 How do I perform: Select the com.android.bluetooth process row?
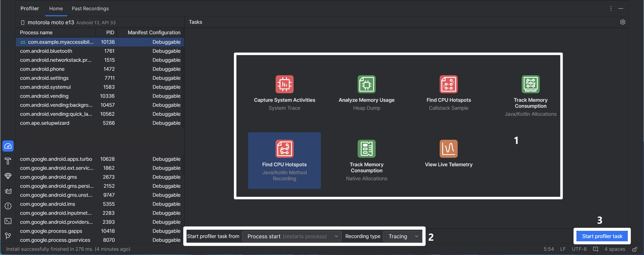[100, 51]
